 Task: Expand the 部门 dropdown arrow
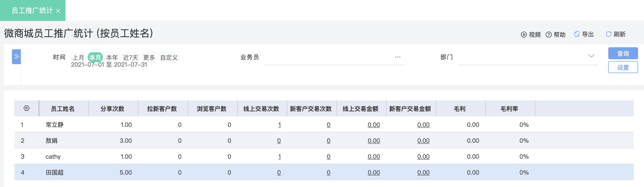click(x=591, y=56)
